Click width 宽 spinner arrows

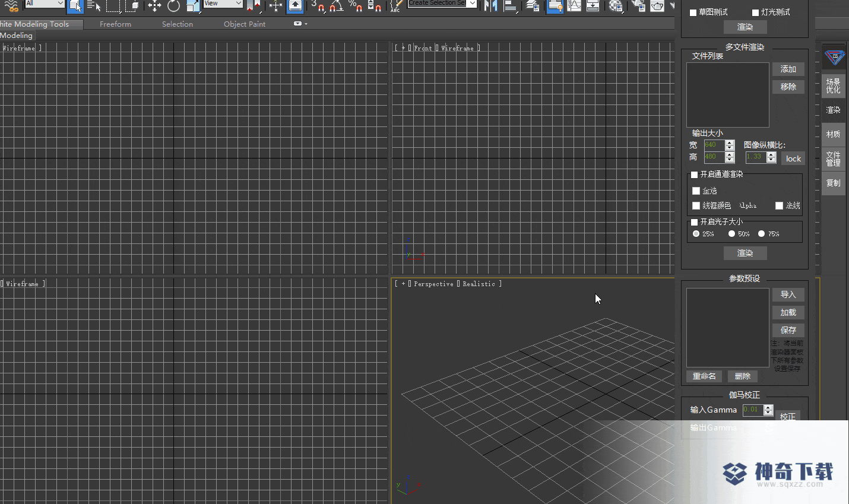[x=730, y=145]
